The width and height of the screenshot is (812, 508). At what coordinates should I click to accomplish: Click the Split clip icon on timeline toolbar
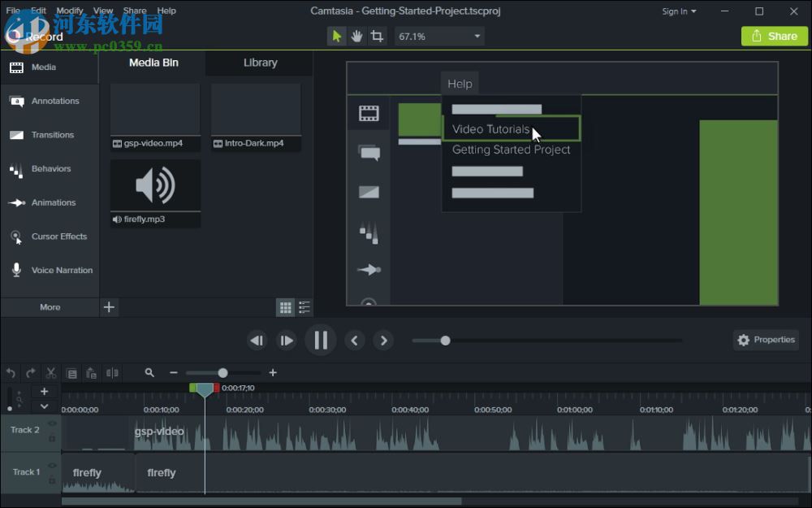[x=112, y=373]
